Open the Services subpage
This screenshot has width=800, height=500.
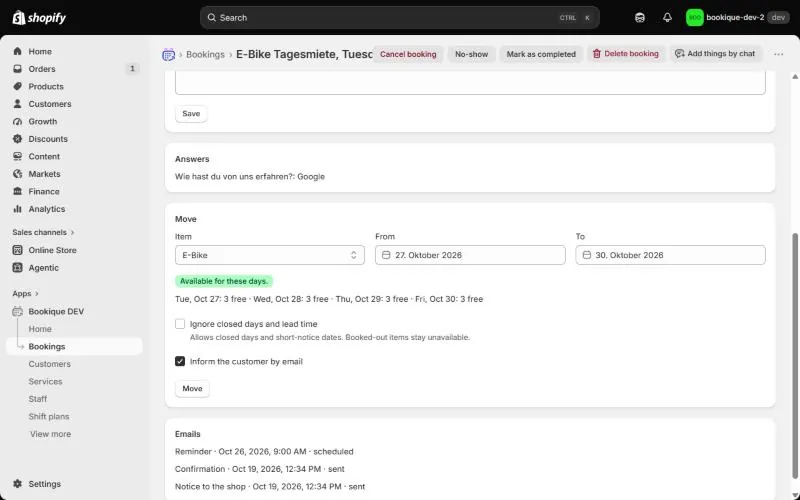pyautogui.click(x=45, y=382)
